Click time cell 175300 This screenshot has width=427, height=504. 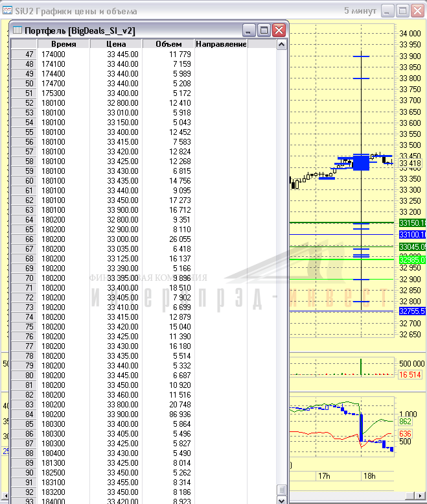63,93
